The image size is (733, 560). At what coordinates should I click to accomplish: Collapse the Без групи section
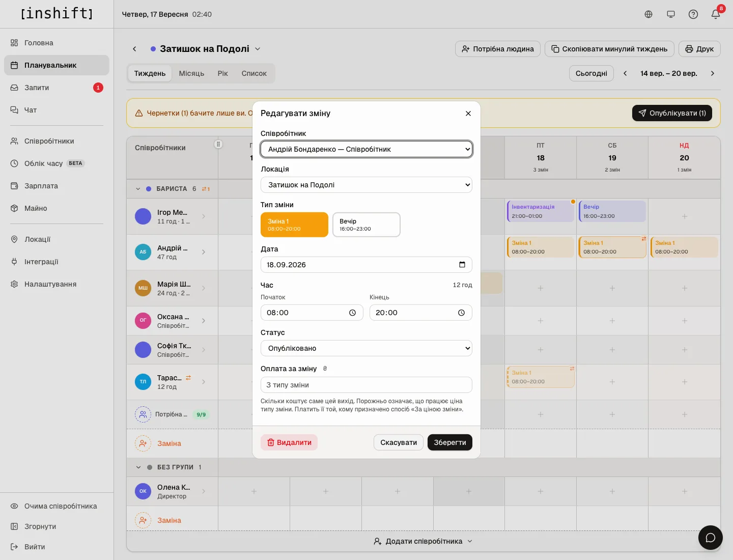click(138, 467)
